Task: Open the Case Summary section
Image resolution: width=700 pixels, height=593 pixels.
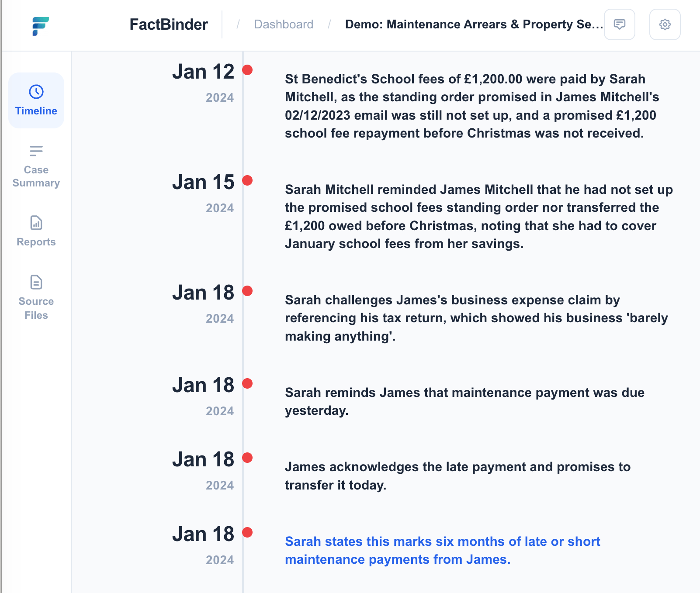Action: 36,166
